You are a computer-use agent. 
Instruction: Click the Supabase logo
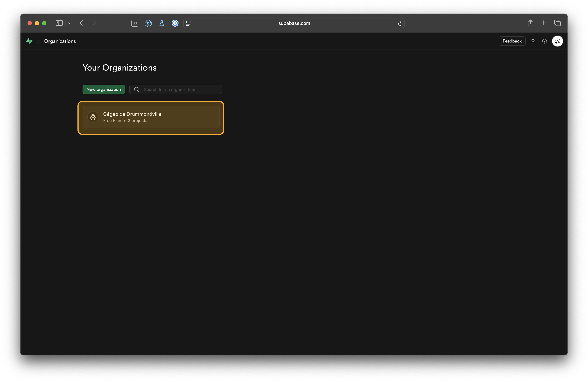[x=29, y=41]
